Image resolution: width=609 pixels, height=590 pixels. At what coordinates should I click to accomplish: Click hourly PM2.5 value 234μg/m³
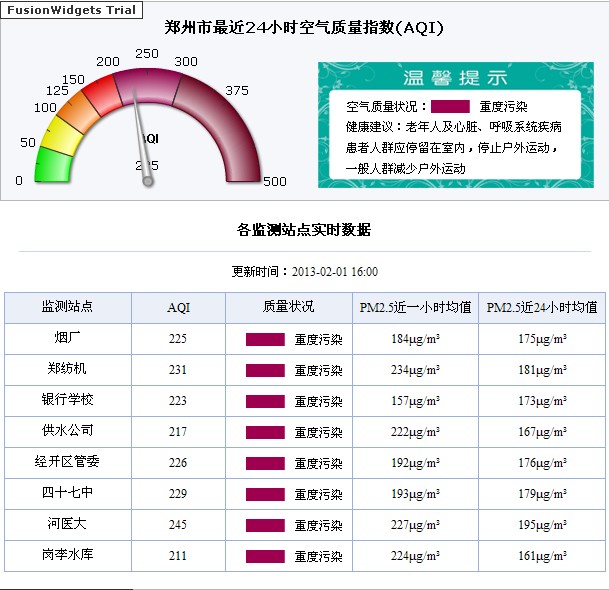coord(415,370)
